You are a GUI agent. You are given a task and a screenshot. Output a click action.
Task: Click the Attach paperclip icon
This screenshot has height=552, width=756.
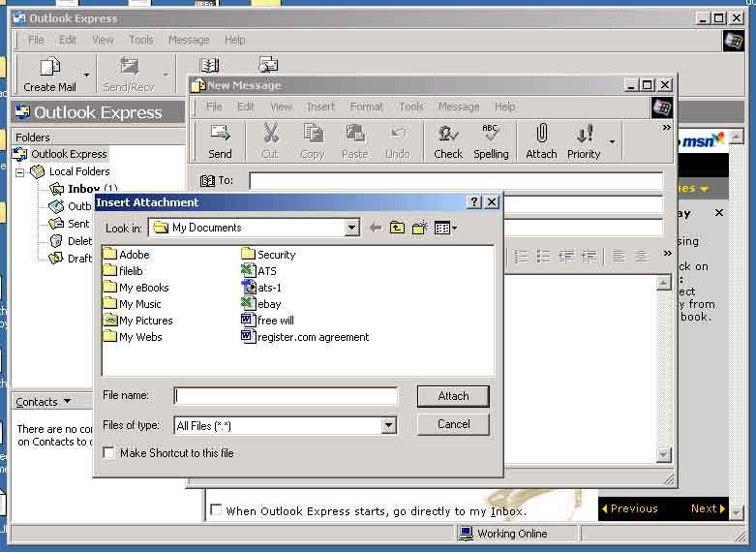[x=541, y=134]
